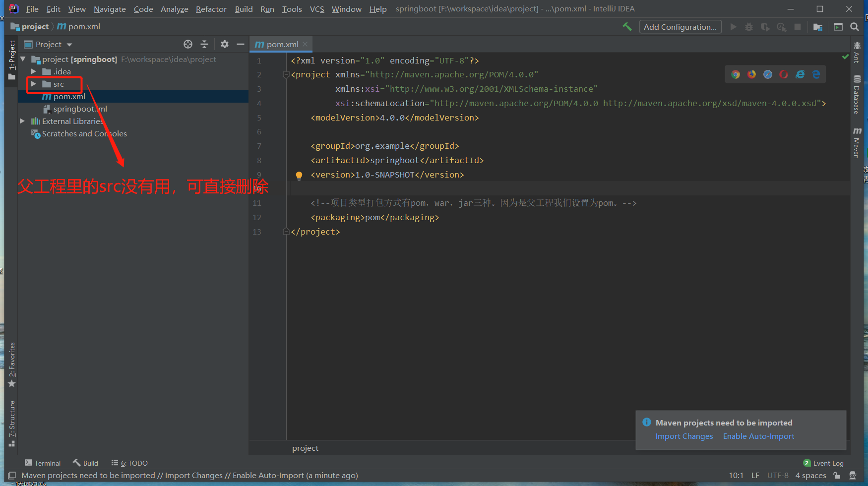
Task: Open the UTF-8 encoding selector
Action: click(778, 476)
